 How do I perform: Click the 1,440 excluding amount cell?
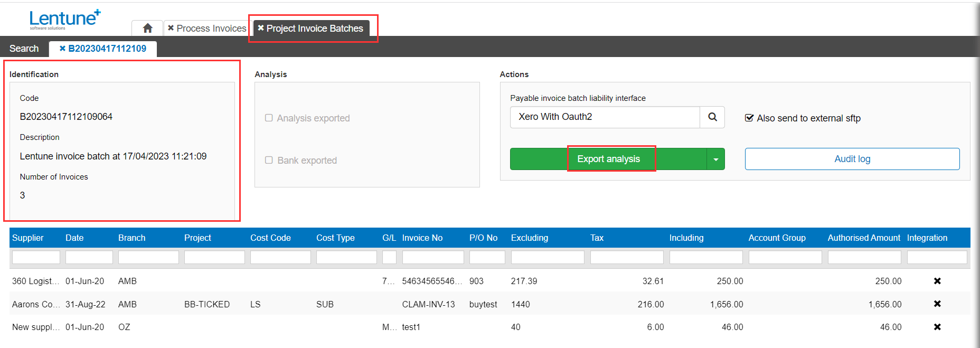tap(520, 304)
